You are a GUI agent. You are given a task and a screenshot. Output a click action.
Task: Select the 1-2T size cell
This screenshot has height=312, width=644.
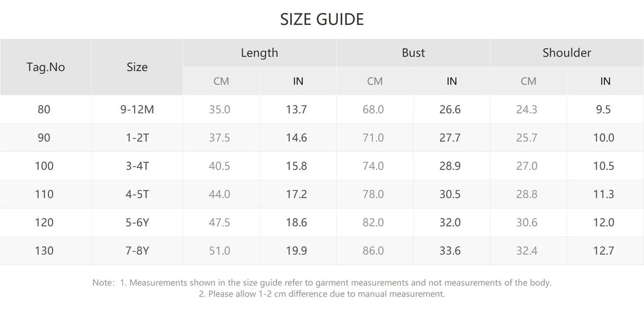coord(137,138)
